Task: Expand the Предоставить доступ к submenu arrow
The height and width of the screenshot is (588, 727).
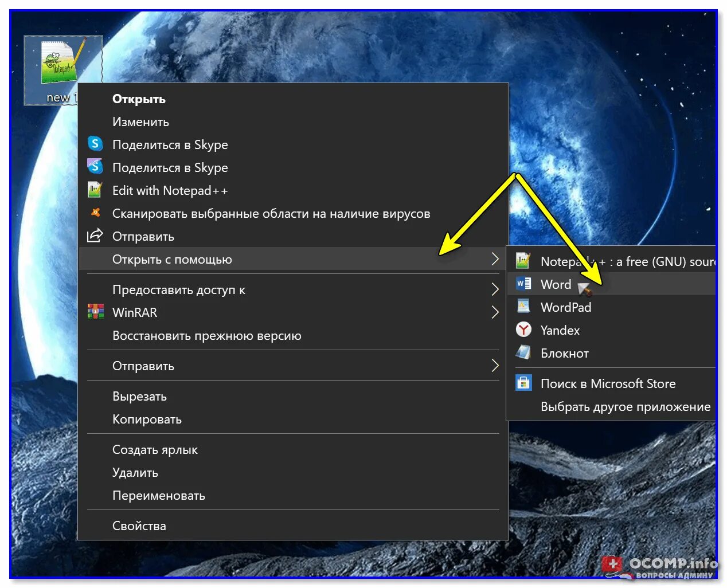Action: (495, 289)
